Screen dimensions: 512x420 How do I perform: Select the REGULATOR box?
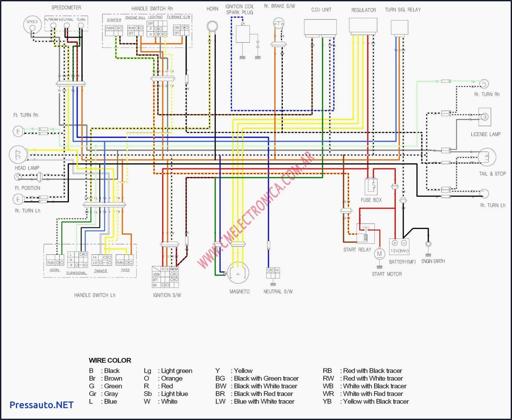click(363, 25)
